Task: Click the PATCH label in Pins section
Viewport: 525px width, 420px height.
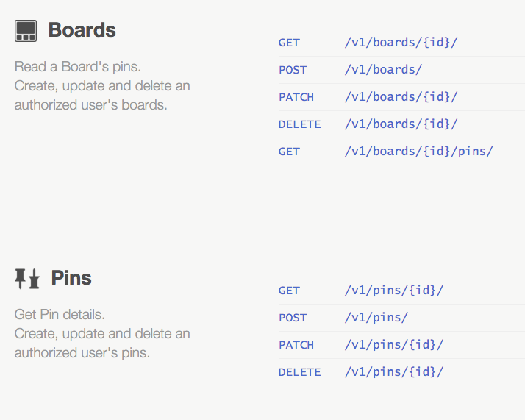Action: [x=296, y=345]
